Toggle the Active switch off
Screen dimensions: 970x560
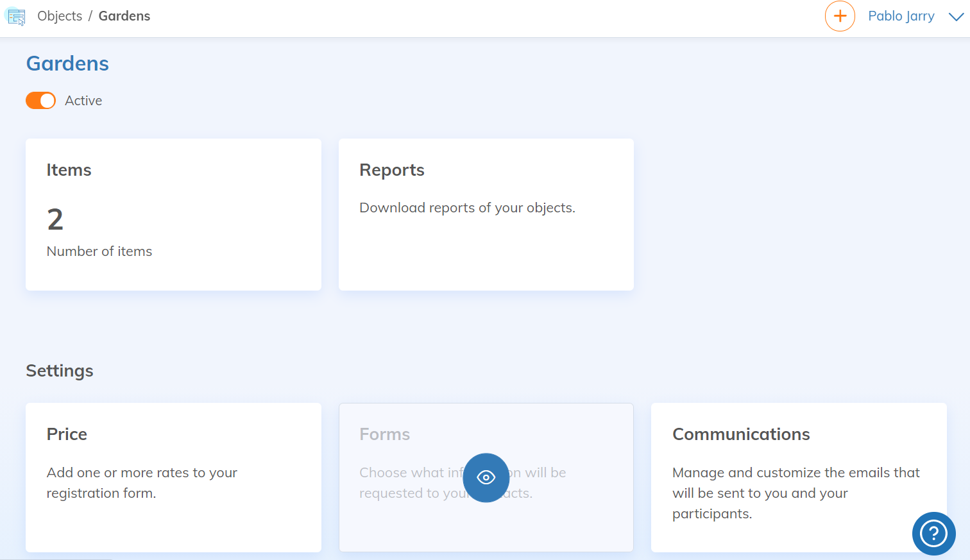[40, 101]
